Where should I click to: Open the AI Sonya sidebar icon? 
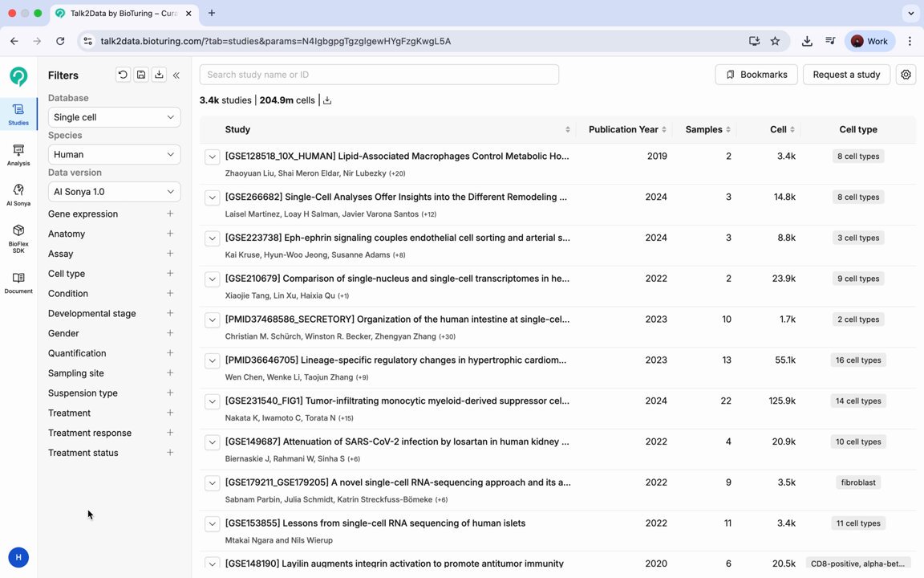(18, 194)
